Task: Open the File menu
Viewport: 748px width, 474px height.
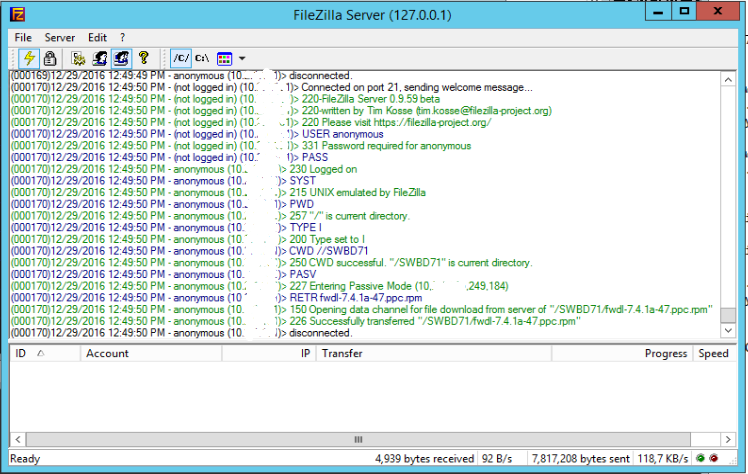Action: point(23,37)
